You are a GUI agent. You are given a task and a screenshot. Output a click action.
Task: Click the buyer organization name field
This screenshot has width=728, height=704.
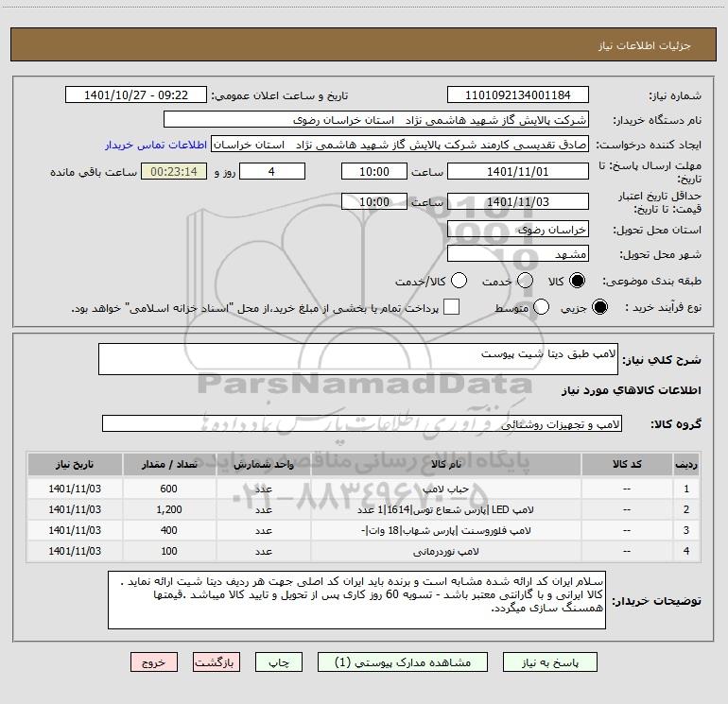coord(376,120)
